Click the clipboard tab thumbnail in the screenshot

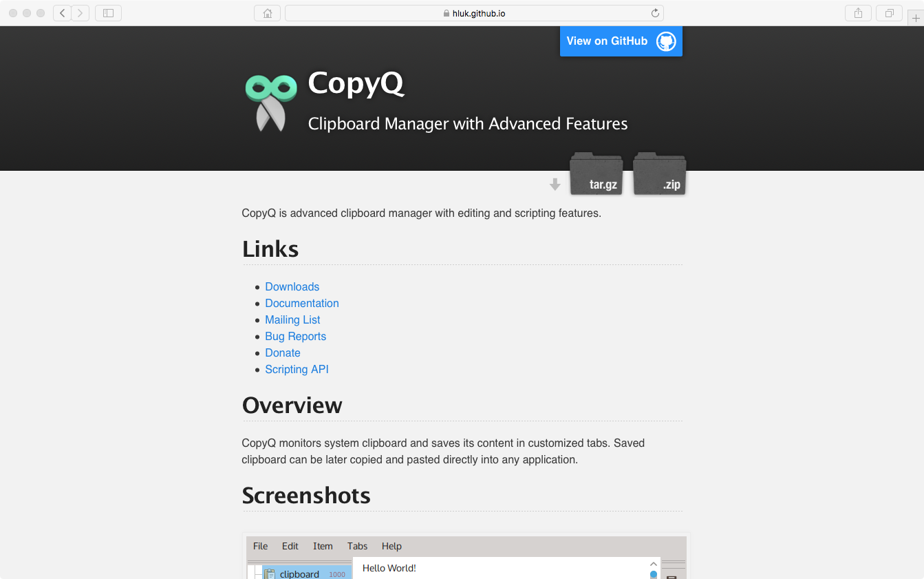pos(299,572)
